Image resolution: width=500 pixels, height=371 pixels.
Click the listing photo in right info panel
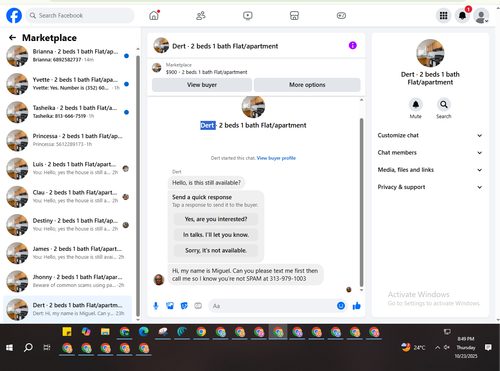click(x=430, y=53)
